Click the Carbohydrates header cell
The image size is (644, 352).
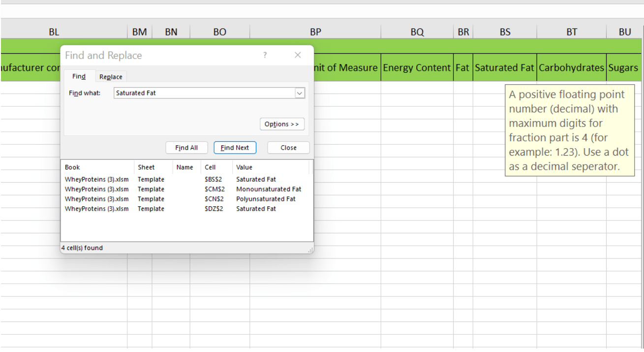(572, 67)
